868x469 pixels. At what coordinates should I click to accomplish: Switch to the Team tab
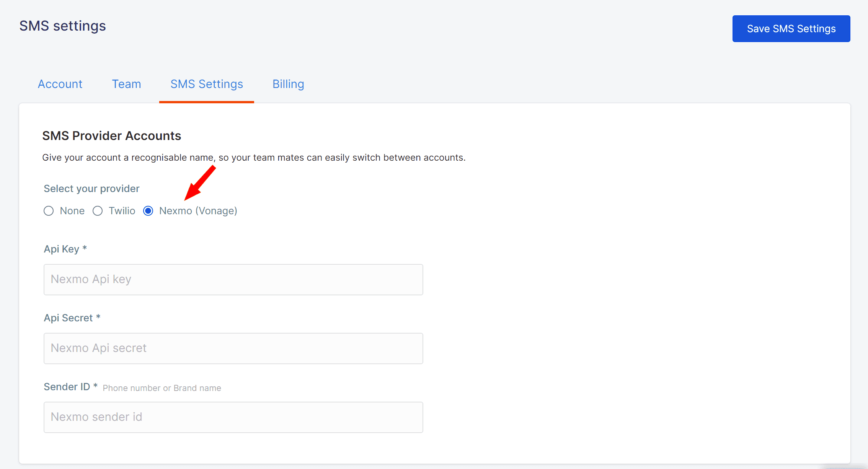pos(126,84)
